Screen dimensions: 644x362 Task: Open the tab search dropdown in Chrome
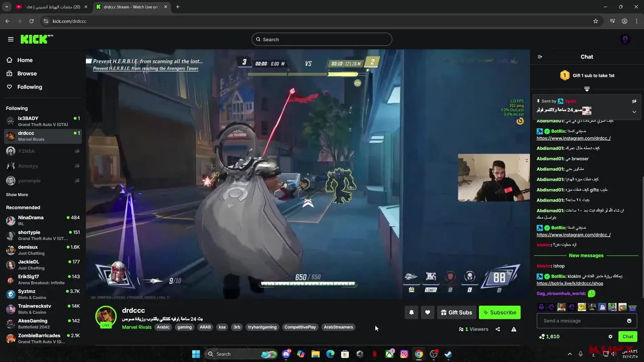(7, 7)
